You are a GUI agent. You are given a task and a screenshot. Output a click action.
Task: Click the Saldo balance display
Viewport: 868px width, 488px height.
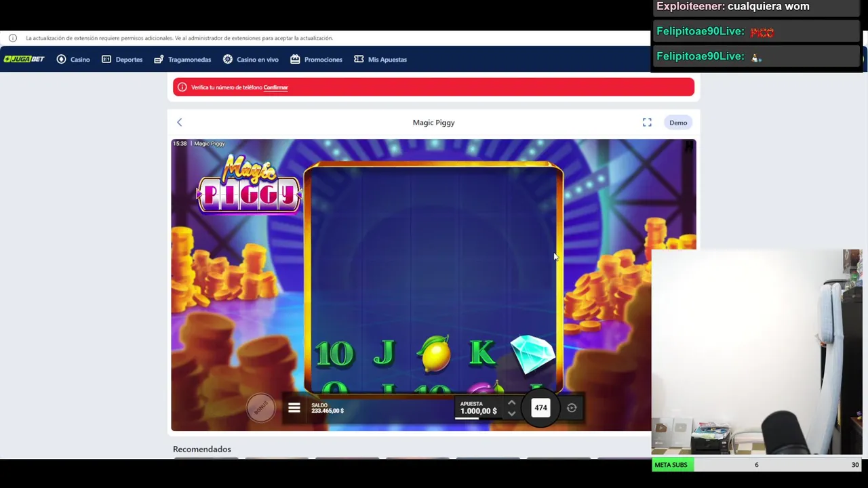[x=328, y=408]
